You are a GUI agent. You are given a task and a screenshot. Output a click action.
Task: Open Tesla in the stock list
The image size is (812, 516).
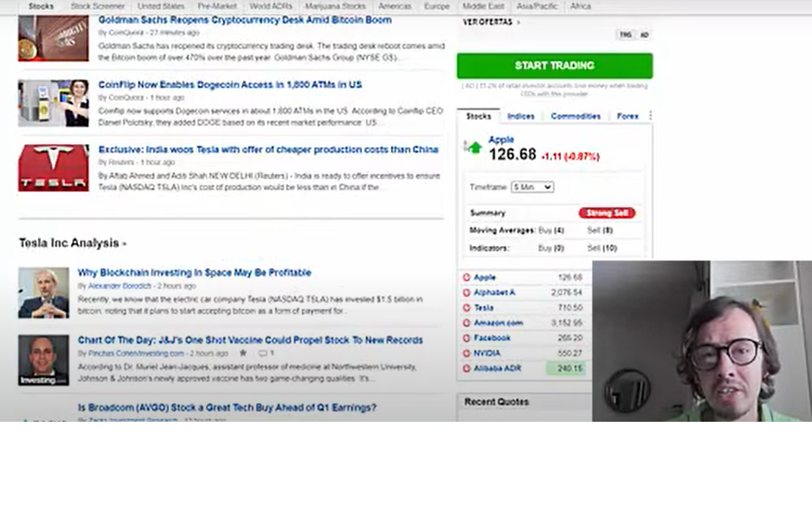point(483,308)
